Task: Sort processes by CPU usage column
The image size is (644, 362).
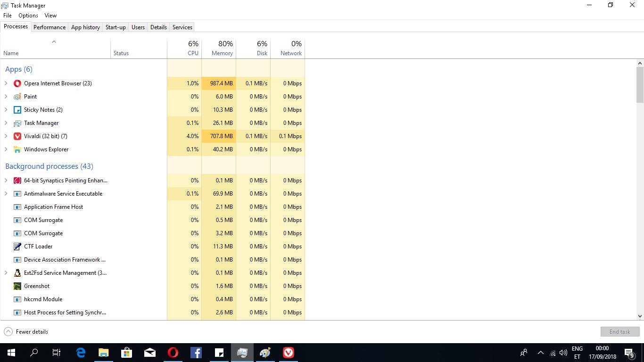Action: click(184, 48)
